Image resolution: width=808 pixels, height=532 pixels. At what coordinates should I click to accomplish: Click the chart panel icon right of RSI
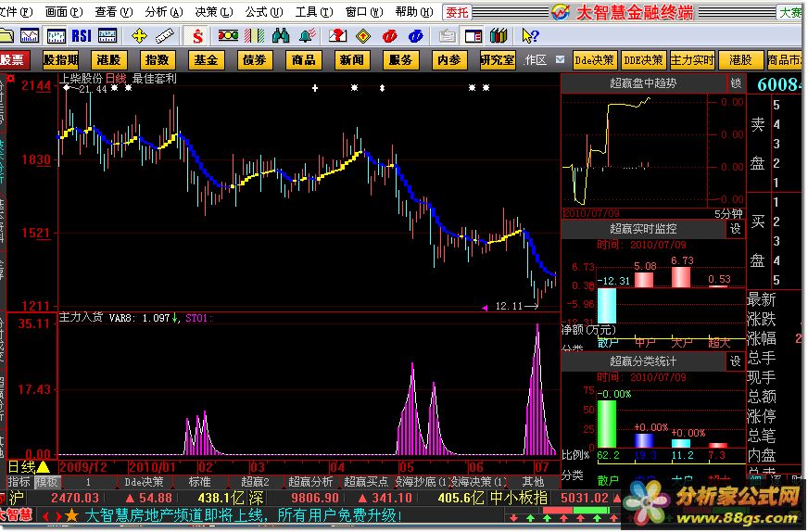pyautogui.click(x=107, y=35)
